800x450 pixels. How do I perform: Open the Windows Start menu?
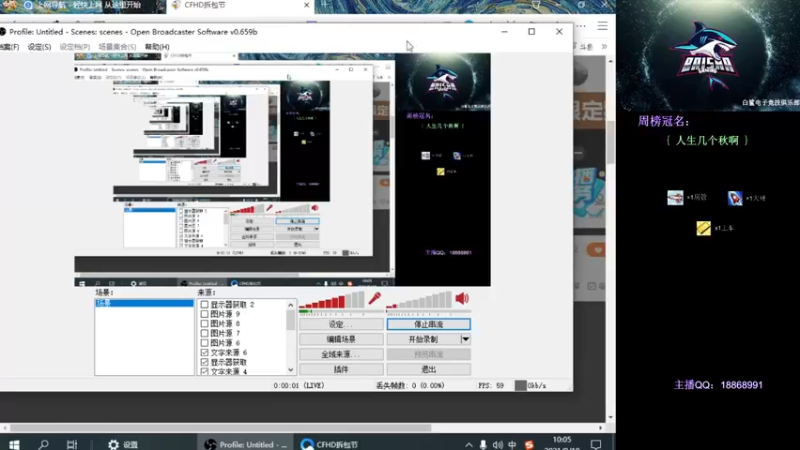click(14, 444)
